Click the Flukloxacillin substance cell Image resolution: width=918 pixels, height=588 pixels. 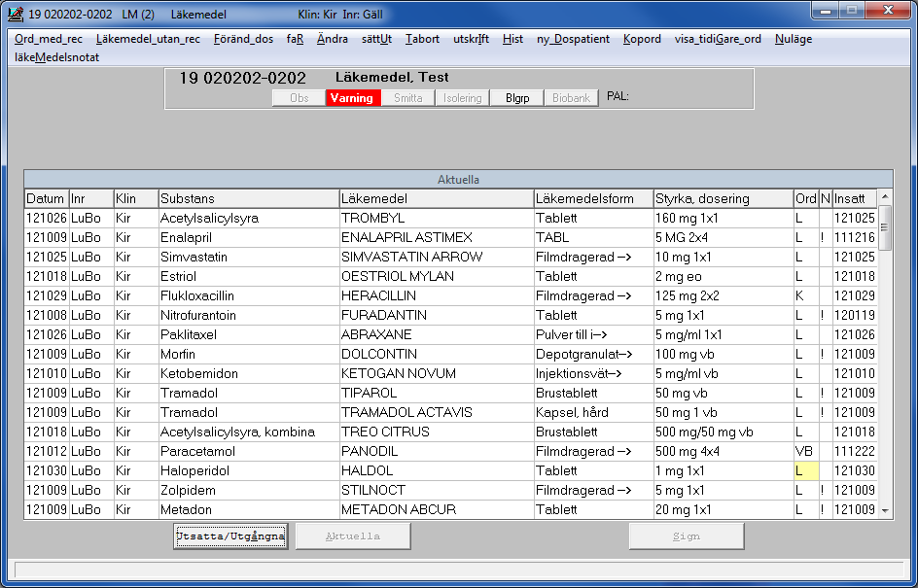click(249, 295)
